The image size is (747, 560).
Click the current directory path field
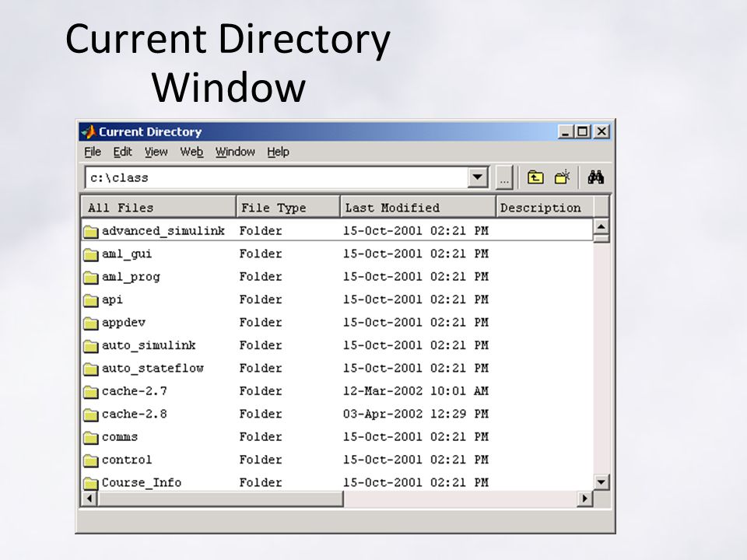point(276,177)
